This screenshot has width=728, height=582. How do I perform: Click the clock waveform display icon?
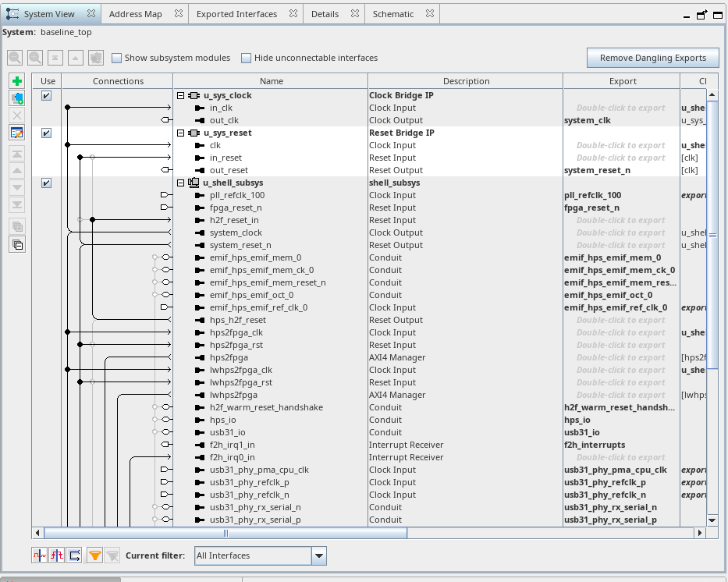pyautogui.click(x=40, y=555)
